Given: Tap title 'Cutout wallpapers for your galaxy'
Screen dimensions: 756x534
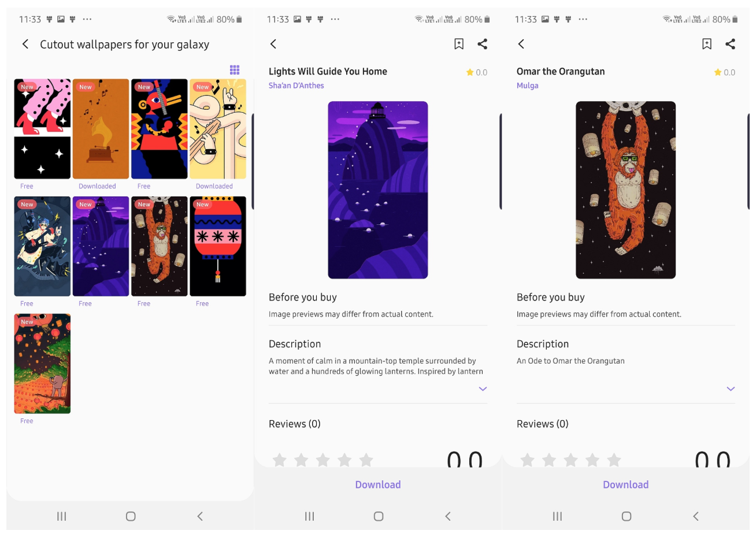Looking at the screenshot, I should coord(124,44).
